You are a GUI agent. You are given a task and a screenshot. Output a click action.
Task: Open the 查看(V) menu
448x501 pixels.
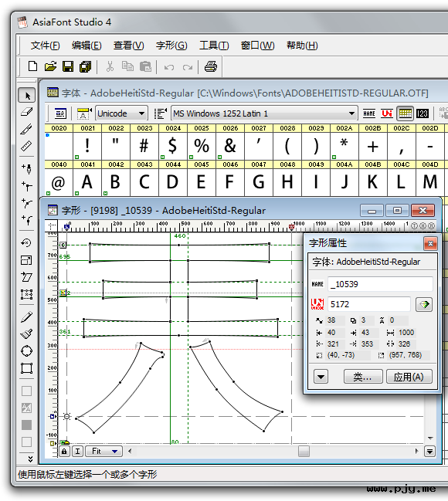click(128, 46)
